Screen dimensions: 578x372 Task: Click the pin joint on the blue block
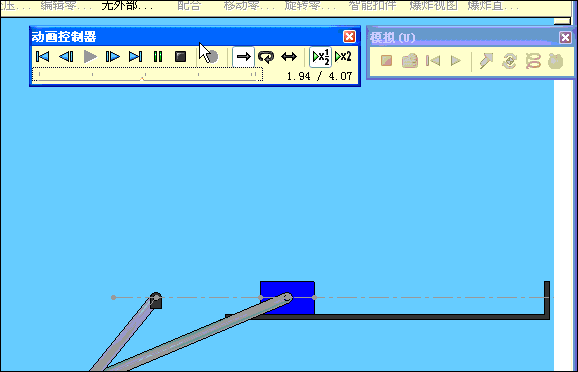(x=288, y=297)
